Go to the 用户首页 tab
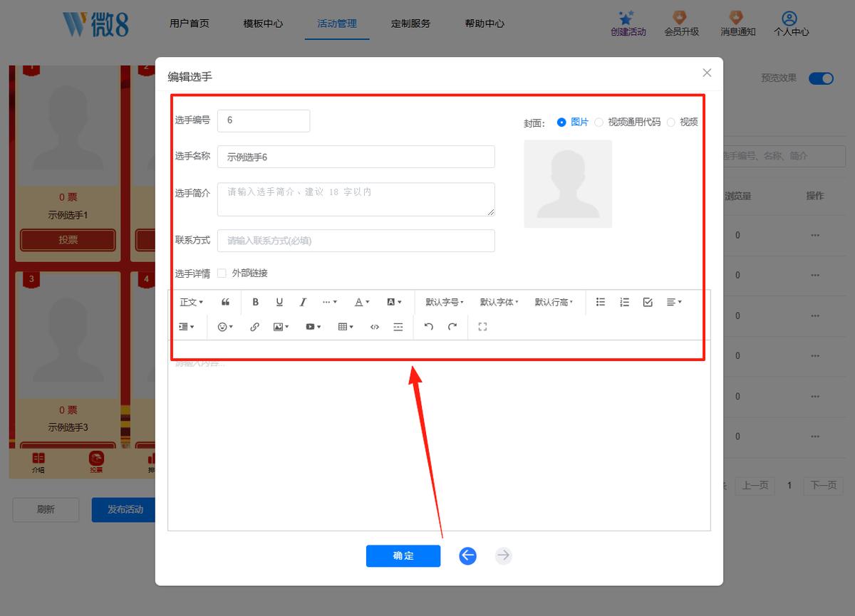This screenshot has width=855, height=616. pyautogui.click(x=190, y=24)
